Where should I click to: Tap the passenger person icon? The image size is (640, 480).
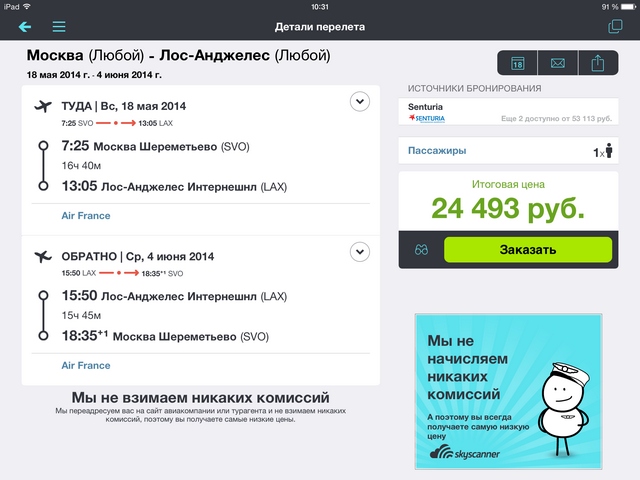(x=609, y=151)
